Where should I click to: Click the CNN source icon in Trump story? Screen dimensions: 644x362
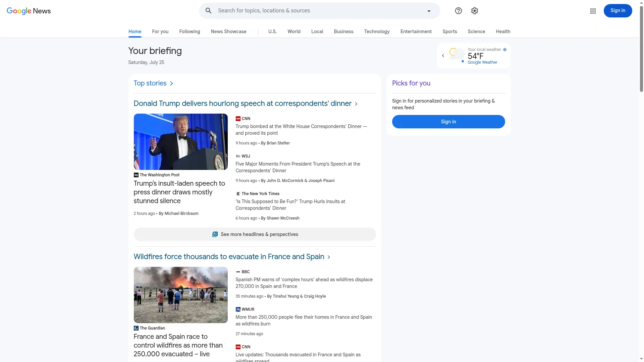coord(238,119)
